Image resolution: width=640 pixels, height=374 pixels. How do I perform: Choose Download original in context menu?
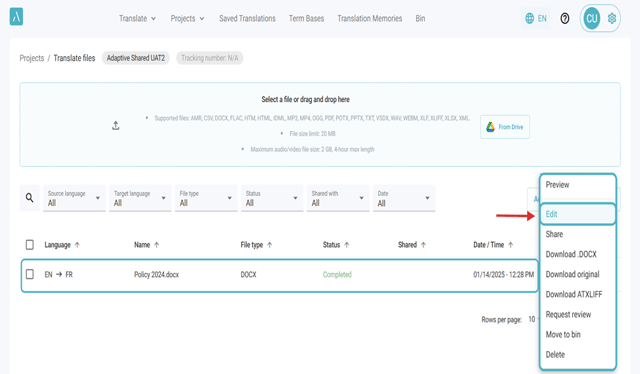(x=578, y=274)
